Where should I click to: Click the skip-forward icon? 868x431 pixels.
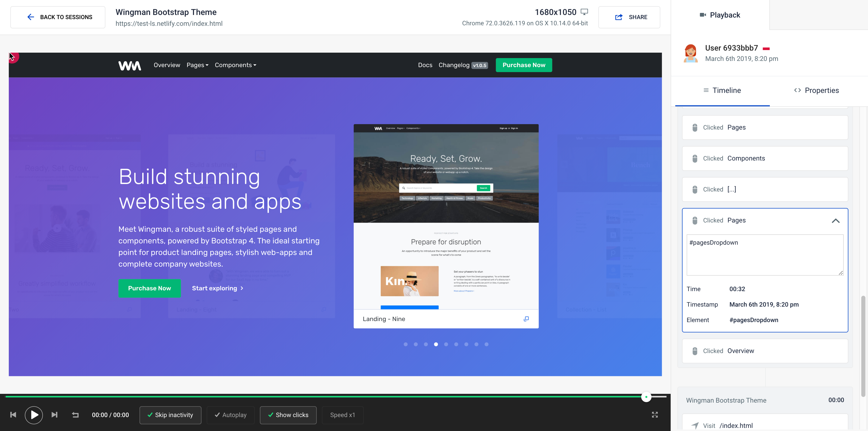[x=54, y=415]
